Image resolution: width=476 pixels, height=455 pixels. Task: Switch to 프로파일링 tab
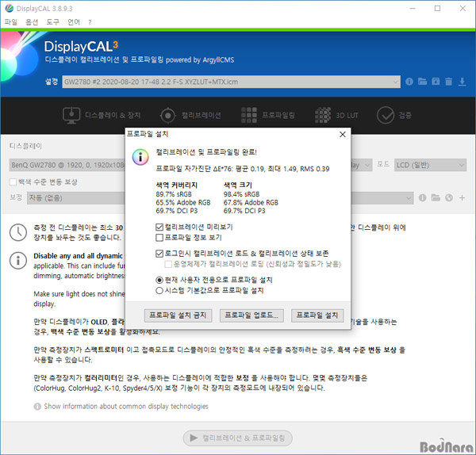[268, 115]
